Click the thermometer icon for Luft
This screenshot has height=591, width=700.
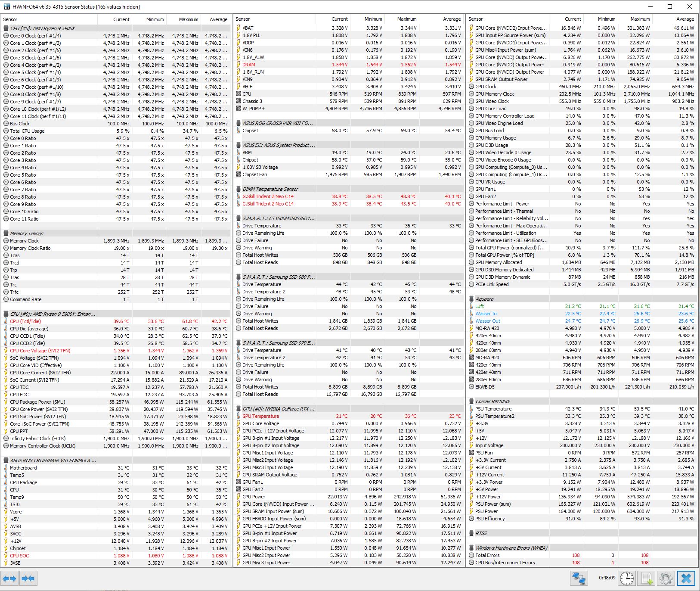click(471, 306)
